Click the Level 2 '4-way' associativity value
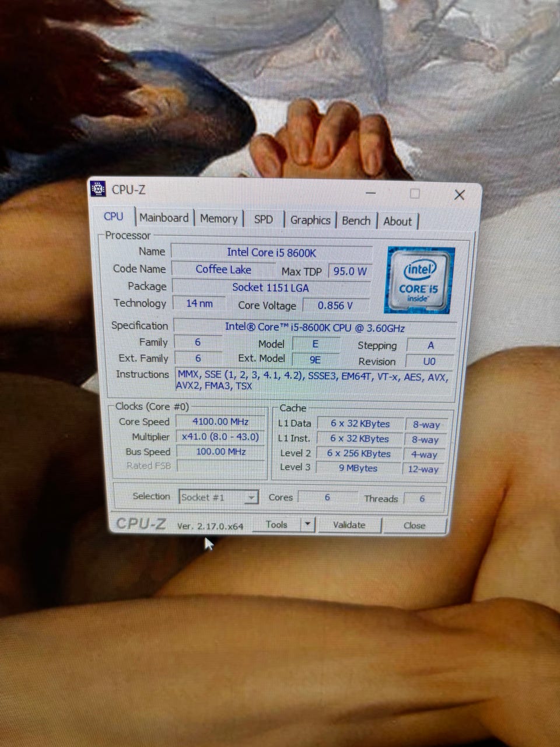Image resolution: width=560 pixels, height=747 pixels. pos(424,454)
